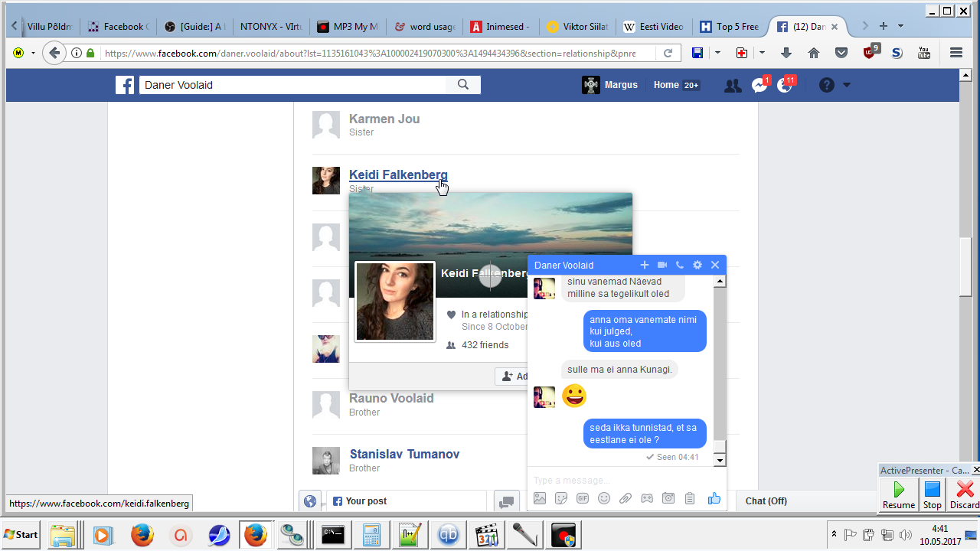Screen dimensions: 980x551
Task: Choose a sticker in the chat
Action: 561,498
